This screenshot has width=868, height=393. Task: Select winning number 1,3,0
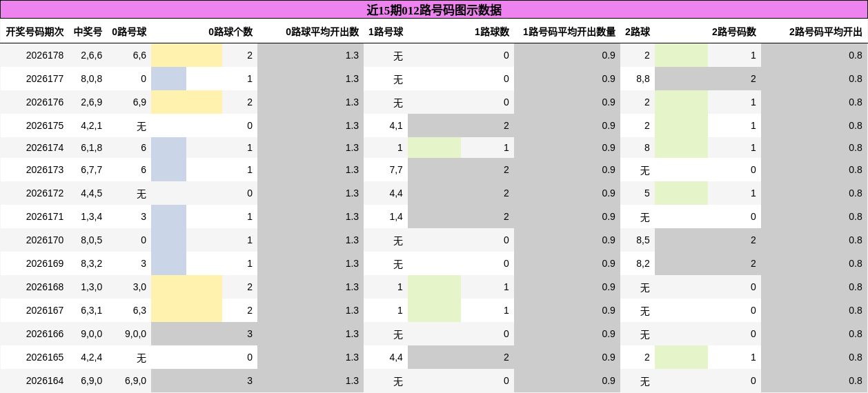pos(91,287)
